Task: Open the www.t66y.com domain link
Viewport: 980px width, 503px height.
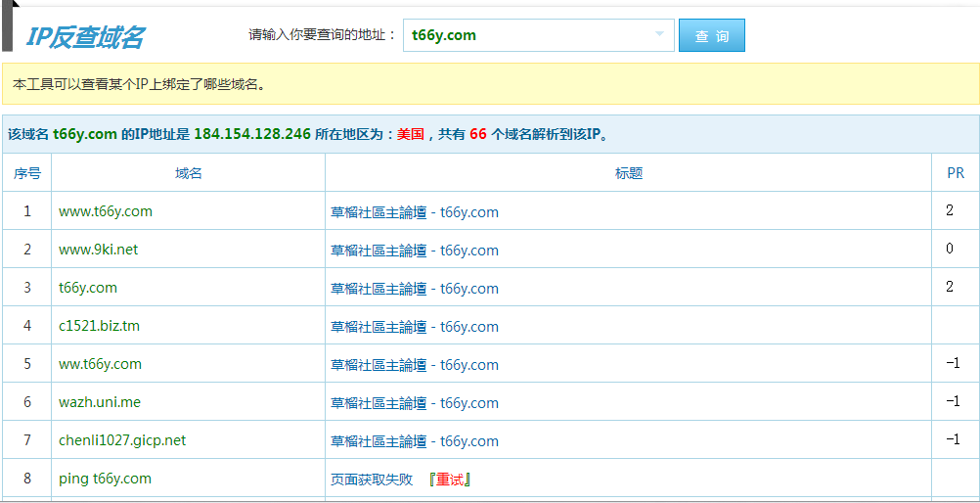Action: click(x=106, y=211)
